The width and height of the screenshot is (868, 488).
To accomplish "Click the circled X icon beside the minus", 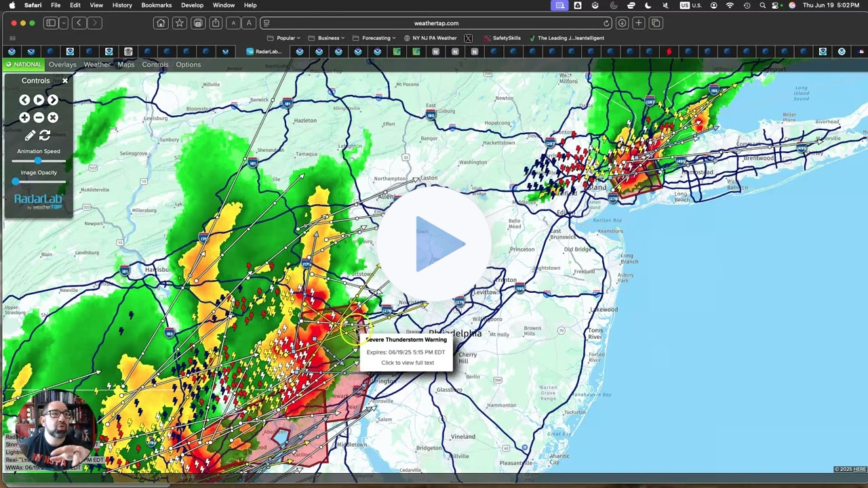I will [52, 117].
